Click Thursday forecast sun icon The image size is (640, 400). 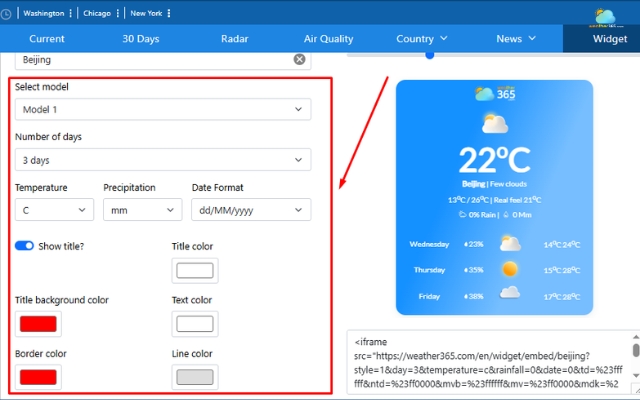[510, 269]
